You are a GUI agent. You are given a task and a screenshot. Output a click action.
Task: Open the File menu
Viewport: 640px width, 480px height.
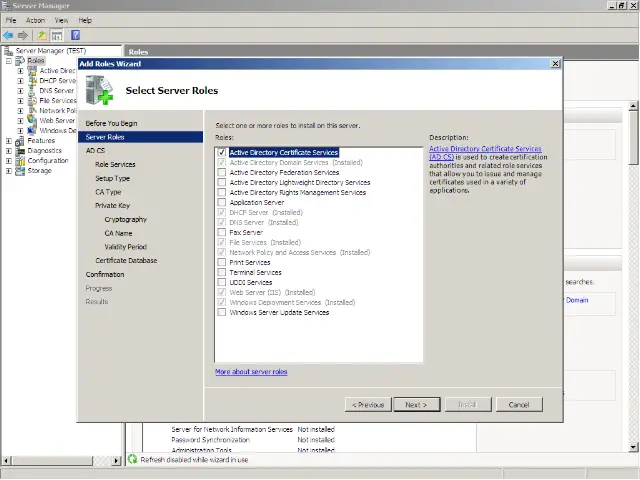[x=11, y=20]
